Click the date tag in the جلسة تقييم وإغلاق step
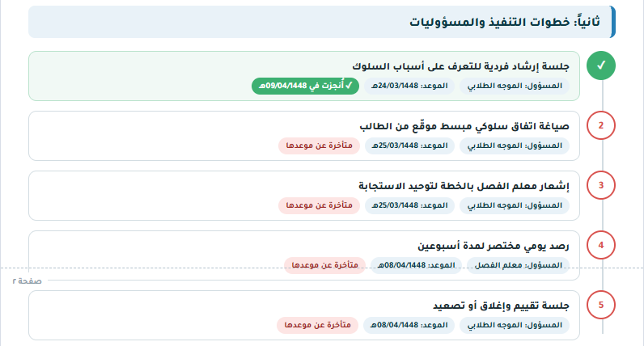This screenshot has width=644, height=346. click(x=409, y=326)
